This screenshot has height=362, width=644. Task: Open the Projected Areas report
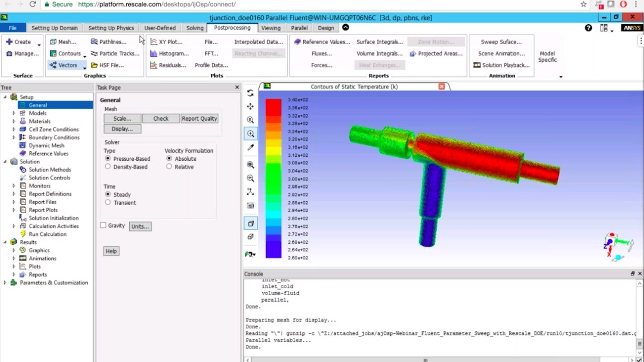pyautogui.click(x=436, y=53)
